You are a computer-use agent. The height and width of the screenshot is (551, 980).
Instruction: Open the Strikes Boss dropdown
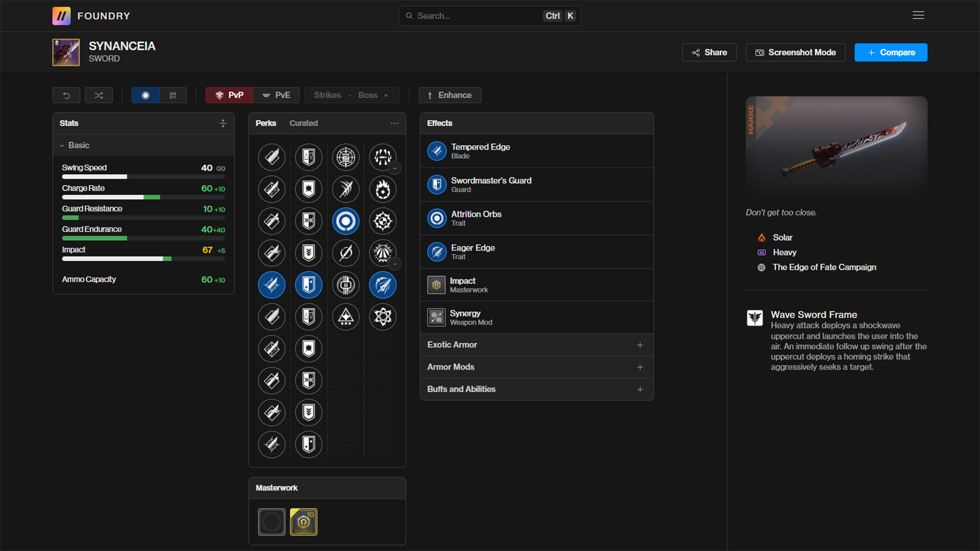(351, 95)
